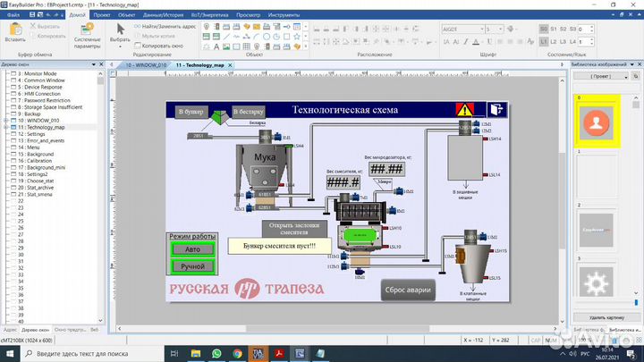
Task: Open the font name combo box
Action: click(x=463, y=29)
